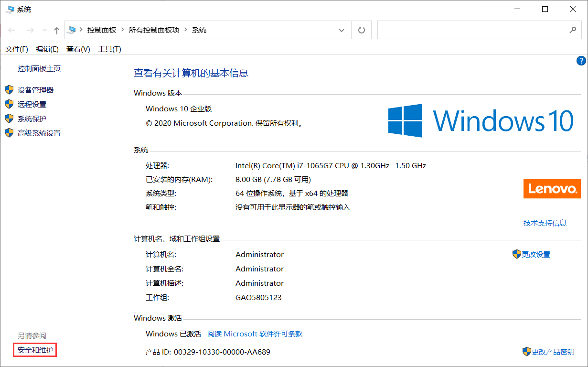The height and width of the screenshot is (367, 588).
Task: Open 设备管理器 link
Action: 36,90
